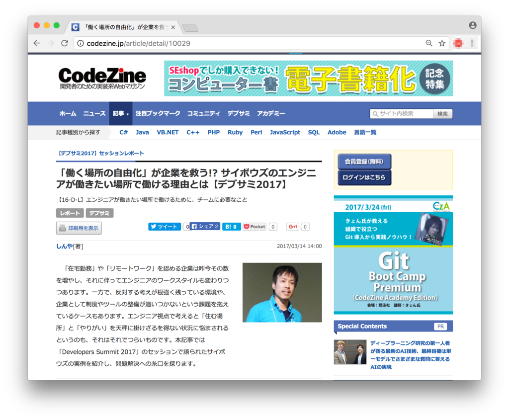Select the PHP category link
This screenshot has height=420, width=509.
[x=214, y=132]
